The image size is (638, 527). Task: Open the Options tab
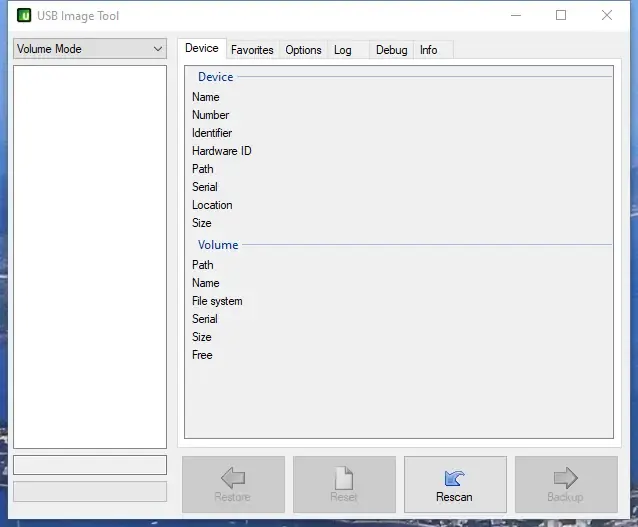(303, 50)
